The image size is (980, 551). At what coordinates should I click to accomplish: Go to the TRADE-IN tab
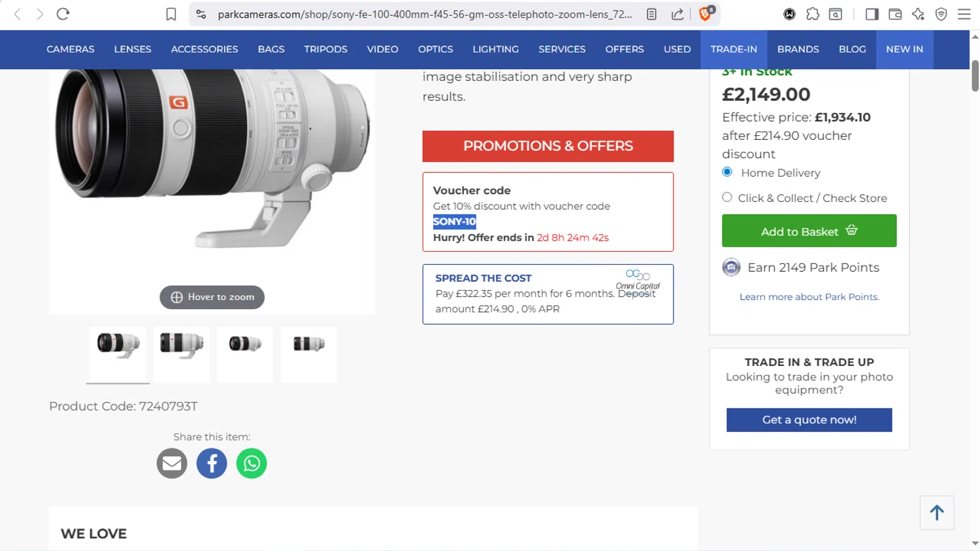pyautogui.click(x=734, y=49)
